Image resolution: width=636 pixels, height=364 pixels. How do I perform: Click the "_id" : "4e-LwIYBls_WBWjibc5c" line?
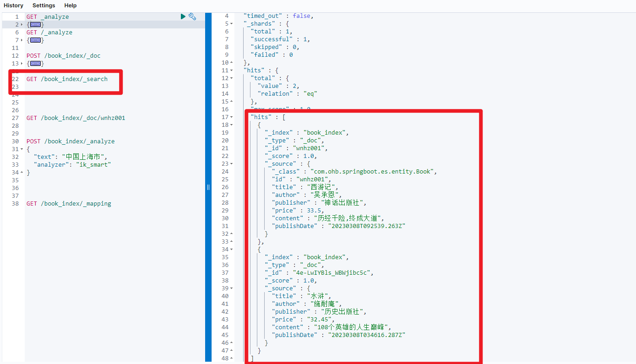(319, 272)
